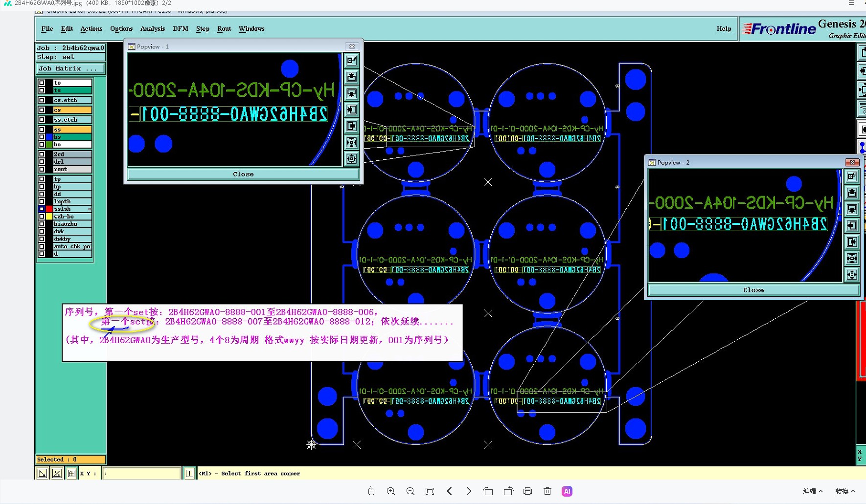Open the Edit menu

(x=67, y=29)
